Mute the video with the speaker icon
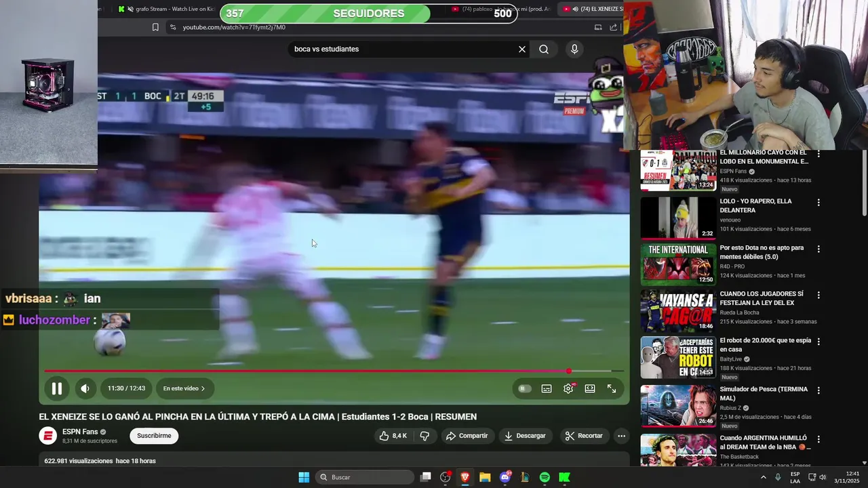 85,388
